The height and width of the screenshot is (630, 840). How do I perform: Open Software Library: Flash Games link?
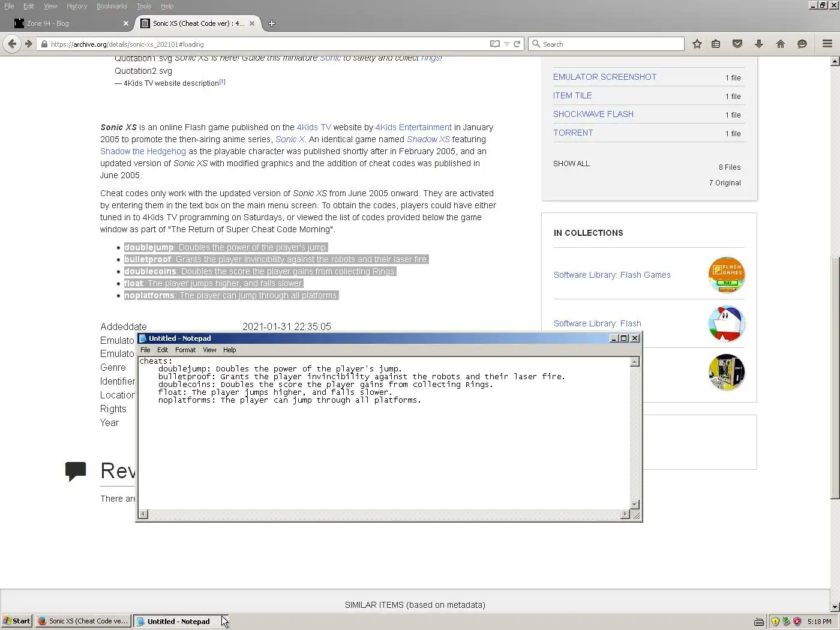(x=612, y=275)
